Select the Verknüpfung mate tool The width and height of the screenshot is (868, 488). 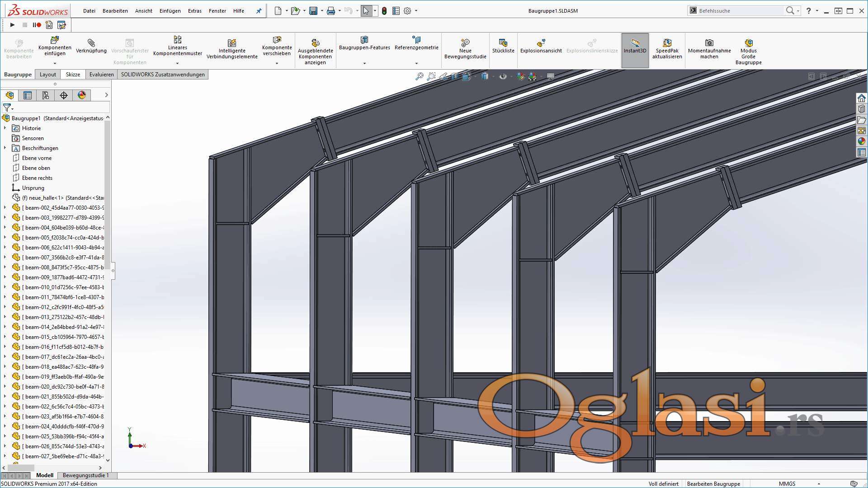[91, 43]
